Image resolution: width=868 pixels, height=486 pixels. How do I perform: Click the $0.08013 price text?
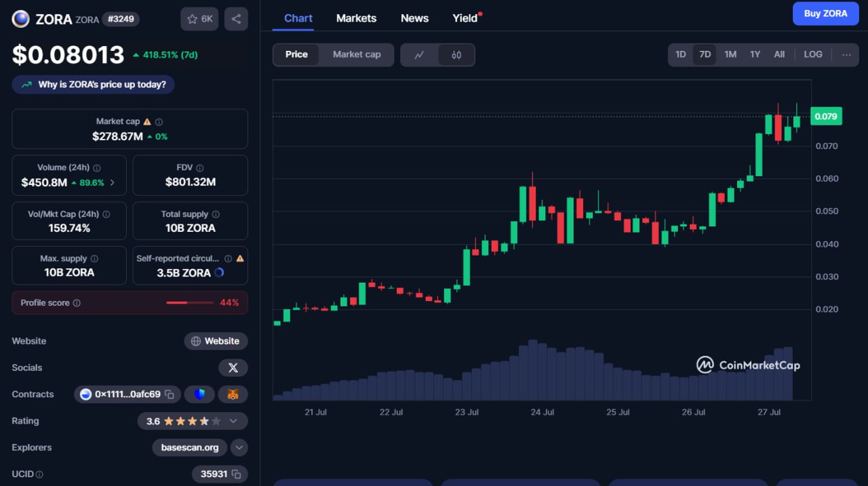pyautogui.click(x=68, y=55)
